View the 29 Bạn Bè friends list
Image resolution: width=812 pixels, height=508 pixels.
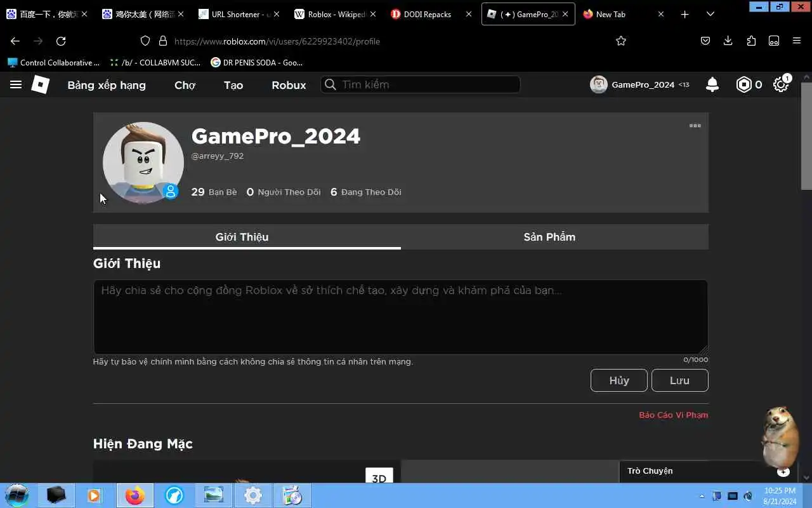click(x=214, y=192)
